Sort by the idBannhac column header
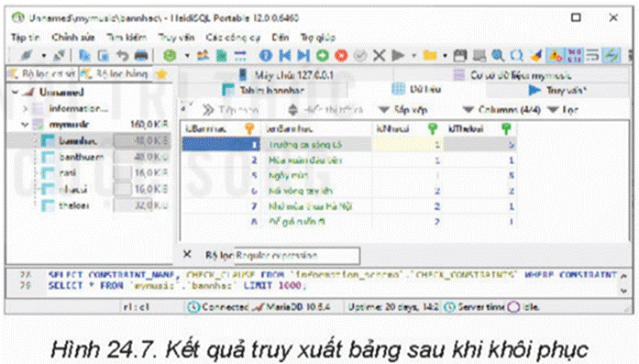The height and width of the screenshot is (364, 639). (x=220, y=128)
